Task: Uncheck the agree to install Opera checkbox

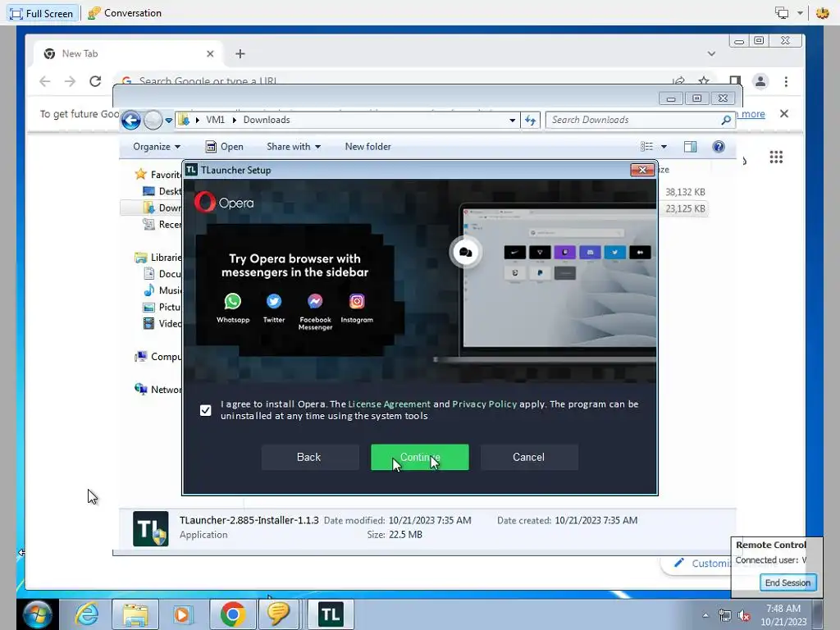Action: [x=205, y=410]
